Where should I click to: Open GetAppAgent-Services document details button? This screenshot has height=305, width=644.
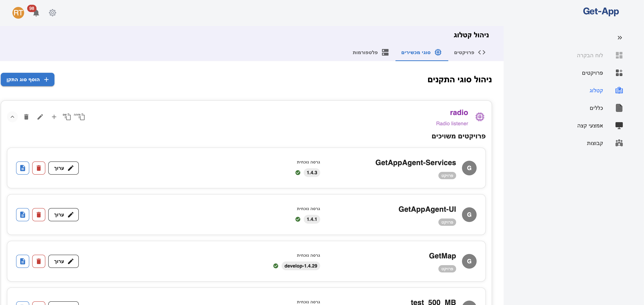[23, 168]
